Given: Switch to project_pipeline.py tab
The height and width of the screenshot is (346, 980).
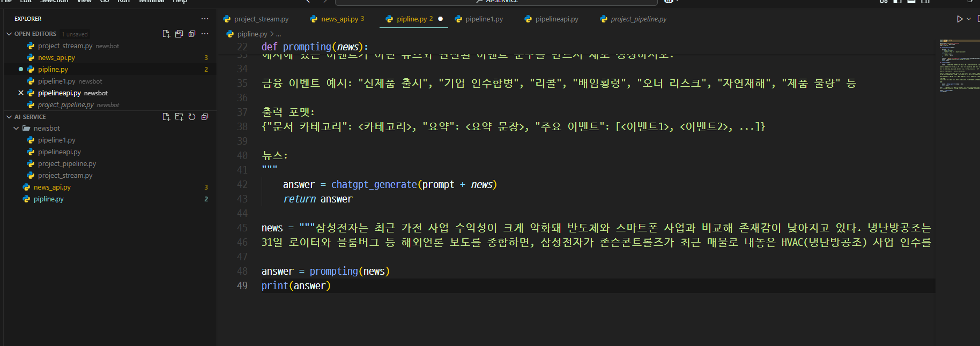Looking at the screenshot, I should 633,19.
